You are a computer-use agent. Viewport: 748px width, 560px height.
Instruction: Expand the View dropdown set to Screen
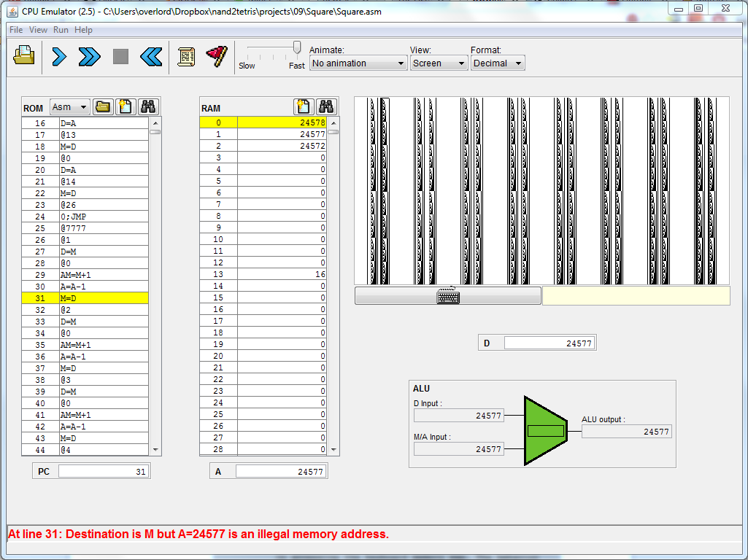439,63
